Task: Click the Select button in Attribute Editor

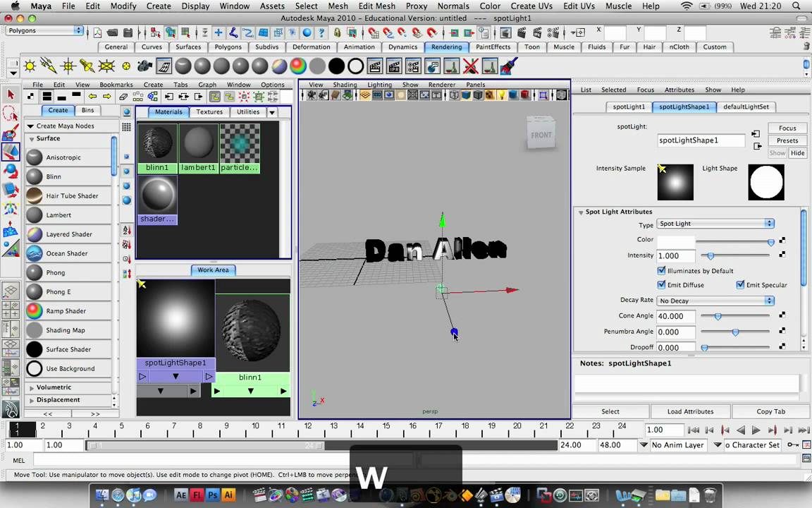Action: coord(610,411)
